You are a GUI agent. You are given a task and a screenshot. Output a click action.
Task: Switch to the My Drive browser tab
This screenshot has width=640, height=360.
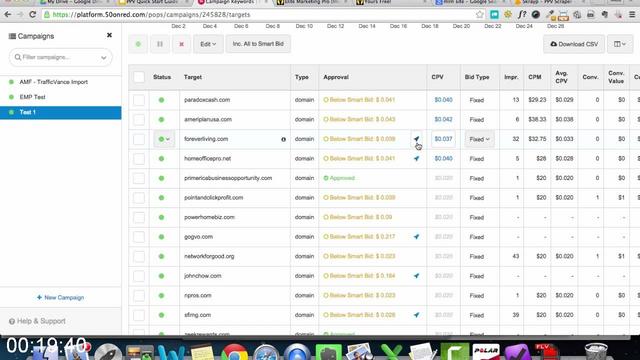71,2
